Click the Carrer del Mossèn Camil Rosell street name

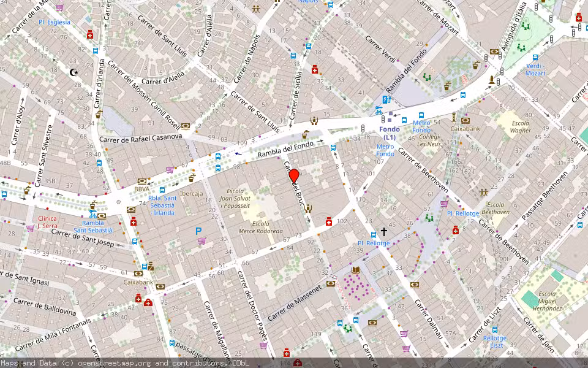coord(145,94)
